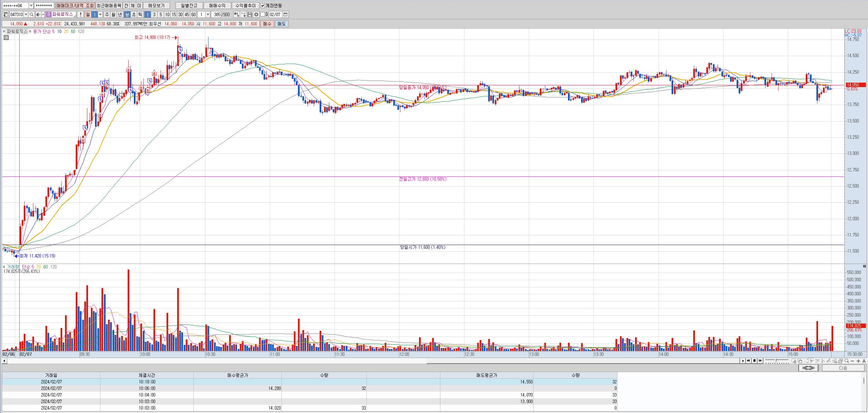Click the 다음 next button
This screenshot has height=413, width=868.
(x=843, y=368)
